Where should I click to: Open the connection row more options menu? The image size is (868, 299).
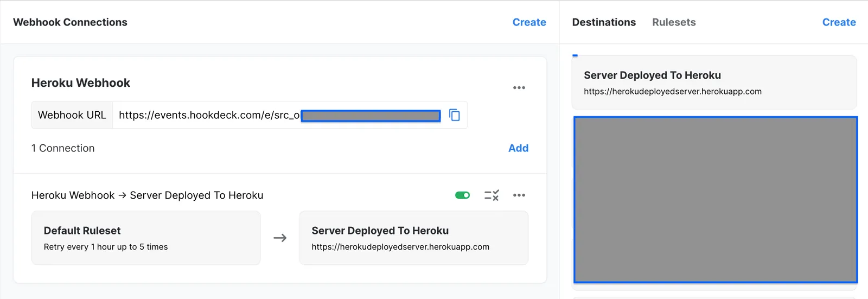click(x=519, y=195)
